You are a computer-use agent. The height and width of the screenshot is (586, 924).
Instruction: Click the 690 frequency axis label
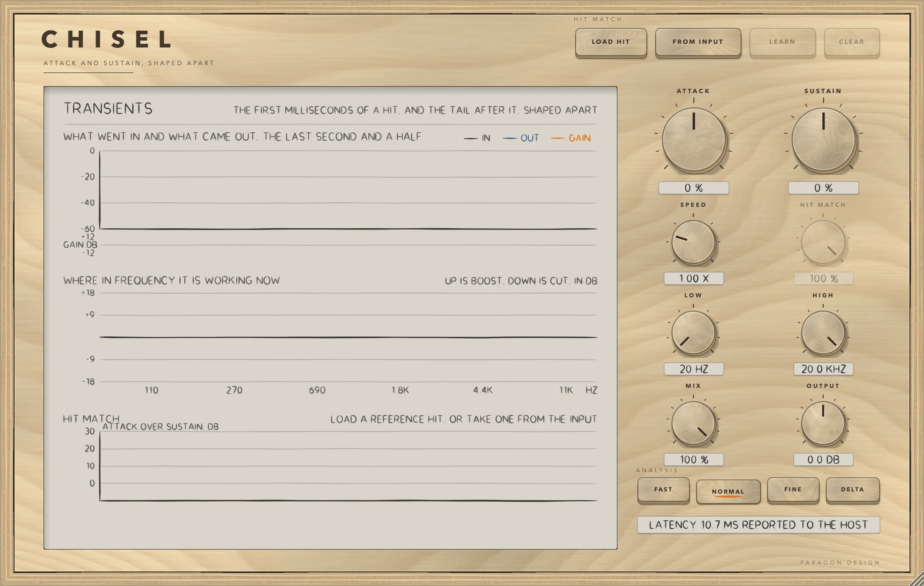317,390
